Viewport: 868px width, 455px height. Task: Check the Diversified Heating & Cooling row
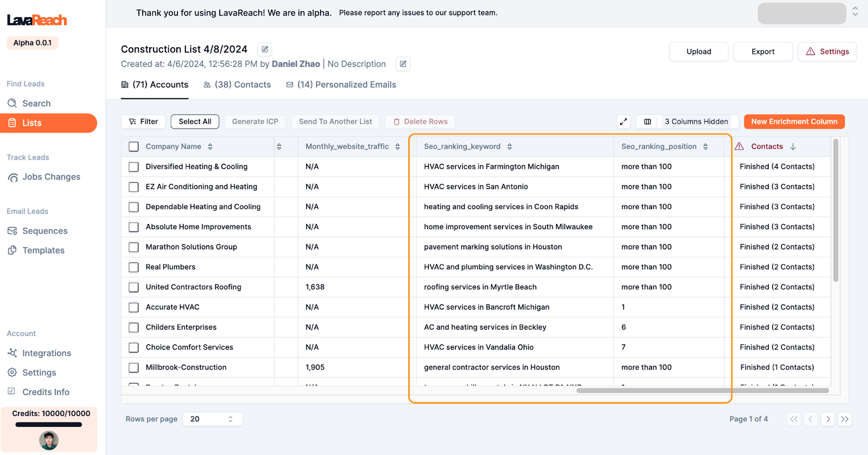[133, 167]
